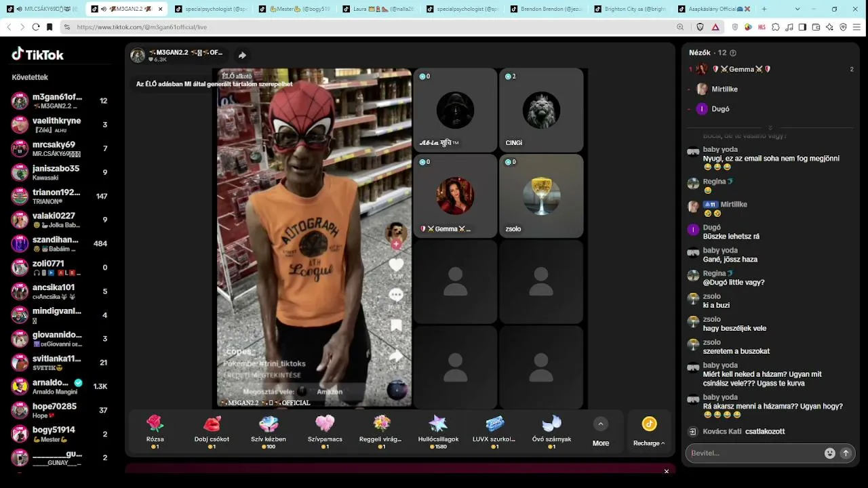Viewport: 868px width, 488px height.
Task: Open szandihan live channel avatar
Action: pos(20,243)
